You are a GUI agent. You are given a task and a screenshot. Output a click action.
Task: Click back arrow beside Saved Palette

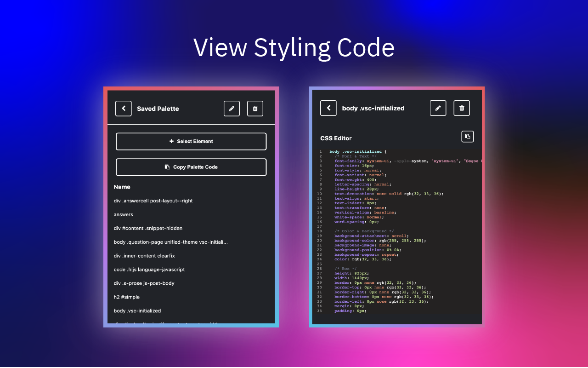tap(124, 109)
